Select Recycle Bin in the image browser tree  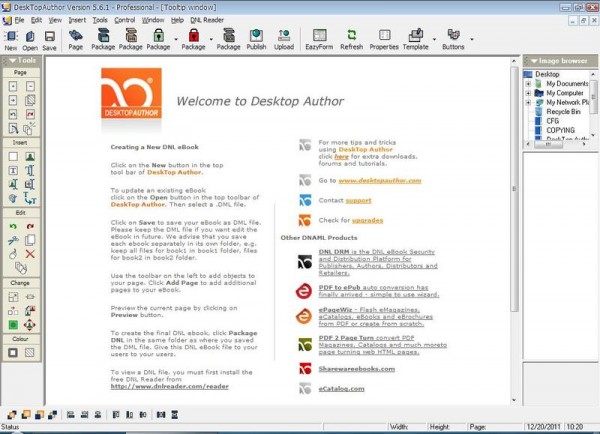click(x=563, y=112)
